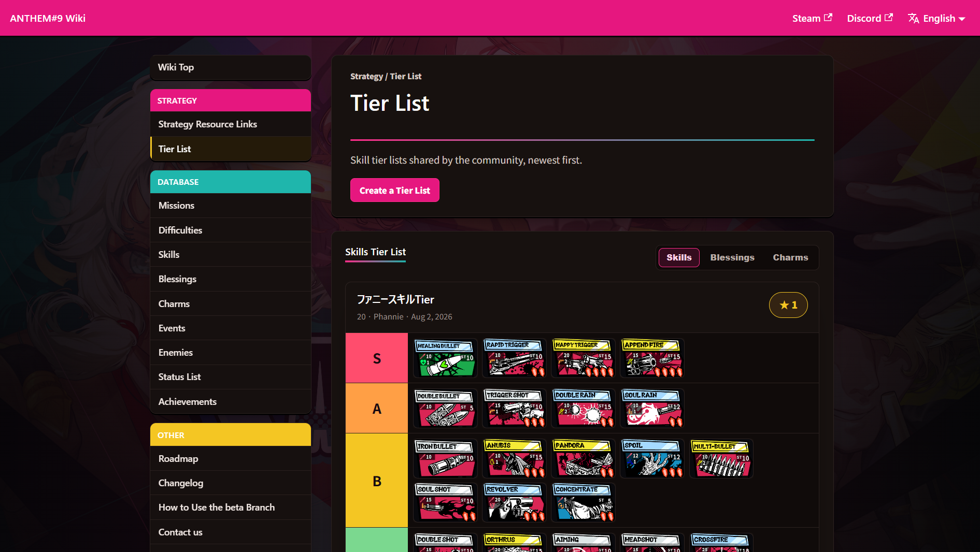Select the Multi-Bullet skill card
This screenshot has width=980, height=552.
(x=721, y=458)
